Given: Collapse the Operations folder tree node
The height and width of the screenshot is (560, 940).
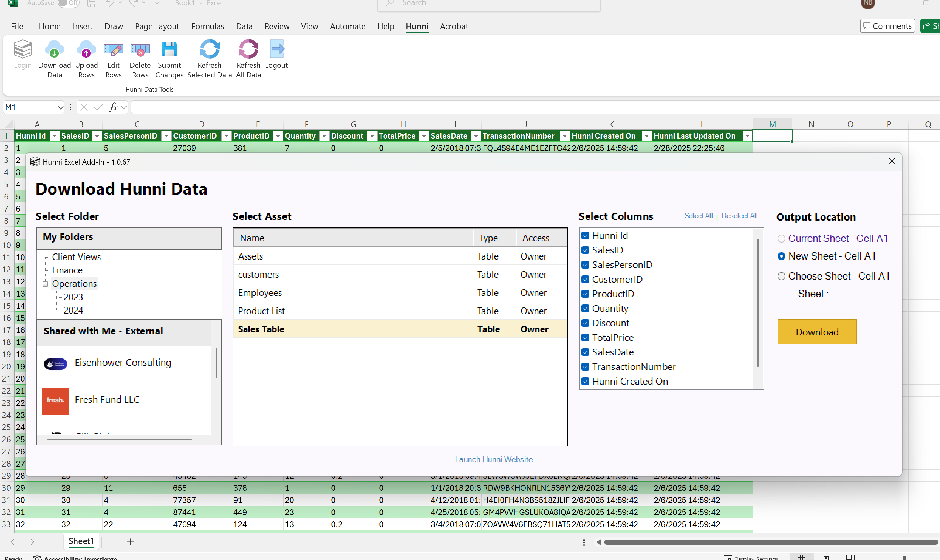Looking at the screenshot, I should coord(45,284).
